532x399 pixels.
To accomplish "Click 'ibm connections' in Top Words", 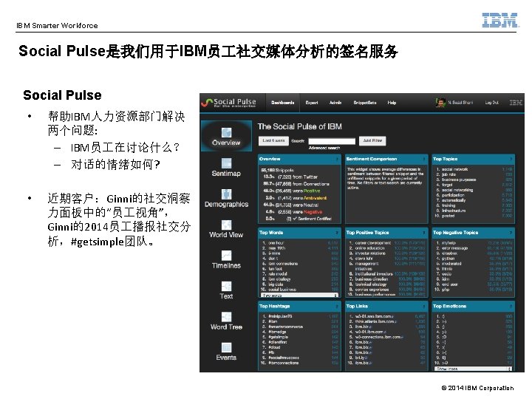I will pyautogui.click(x=283, y=264).
